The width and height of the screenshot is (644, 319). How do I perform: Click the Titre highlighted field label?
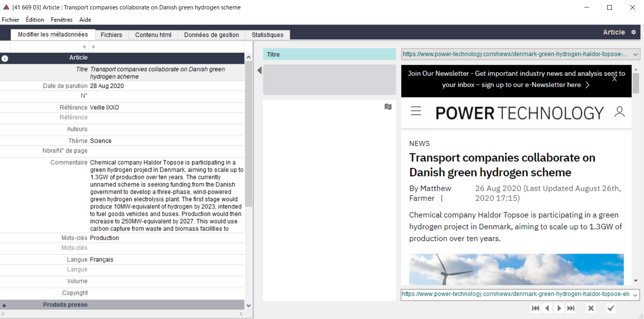(x=329, y=55)
